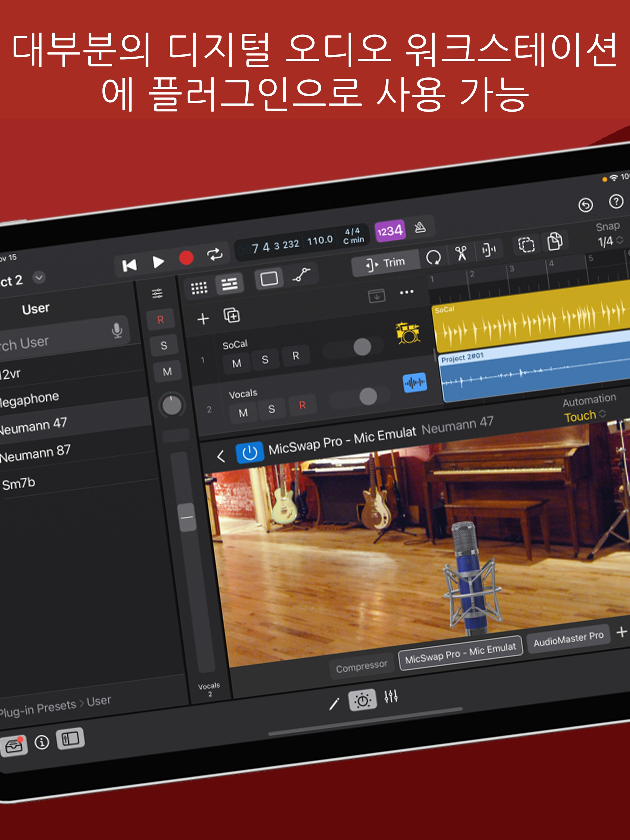Open the three-dots more menu
Viewport: 630px width, 840px height.
406,292
